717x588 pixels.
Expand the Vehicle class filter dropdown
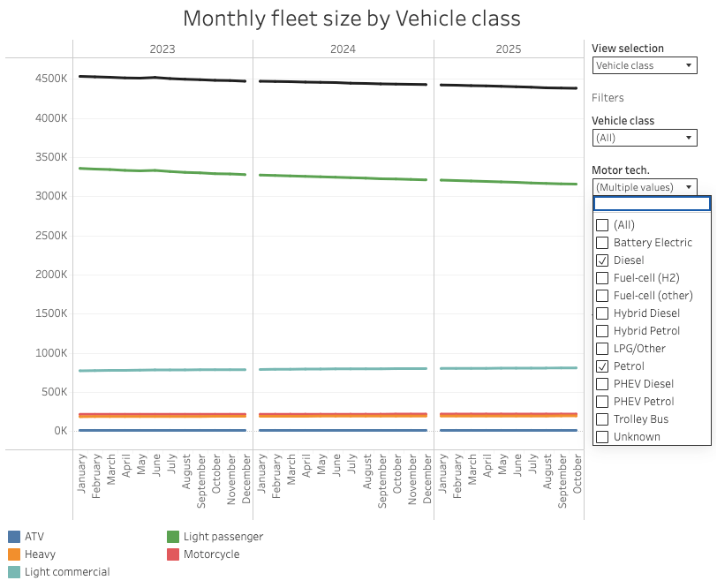point(644,138)
